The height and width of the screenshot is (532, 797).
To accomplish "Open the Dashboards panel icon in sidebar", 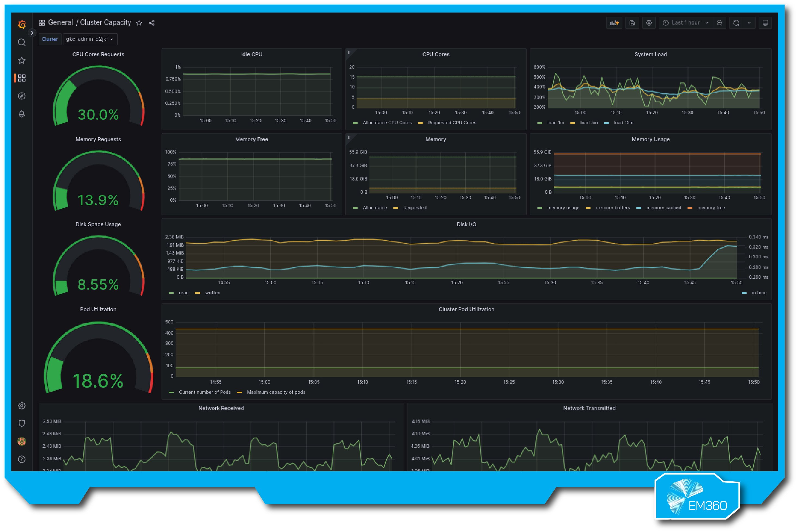I will [22, 78].
